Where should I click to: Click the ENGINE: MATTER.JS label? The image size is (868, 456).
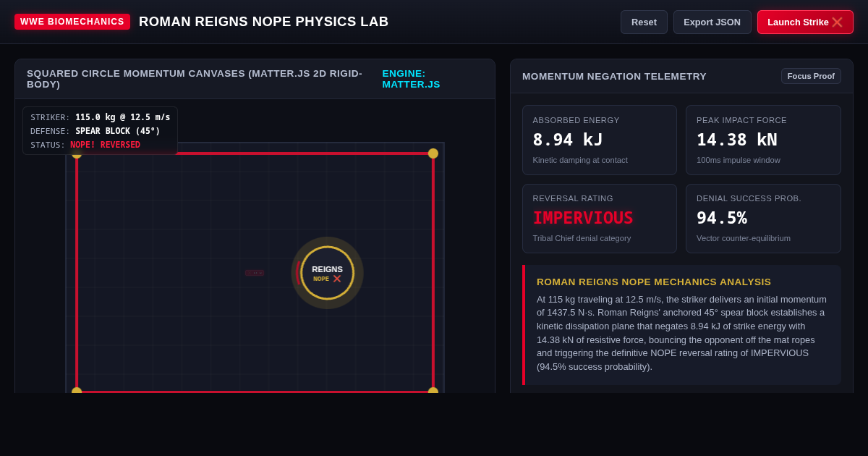tap(411, 79)
